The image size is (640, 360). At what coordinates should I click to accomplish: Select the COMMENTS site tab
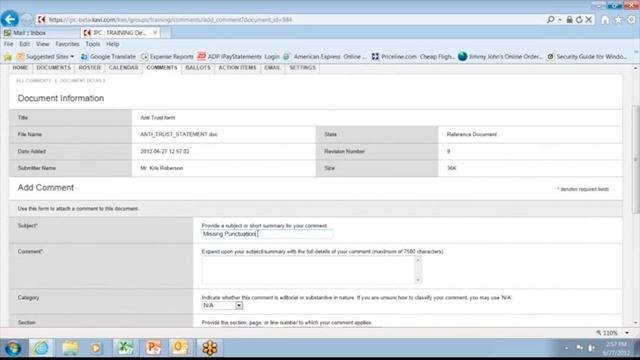[x=162, y=68]
